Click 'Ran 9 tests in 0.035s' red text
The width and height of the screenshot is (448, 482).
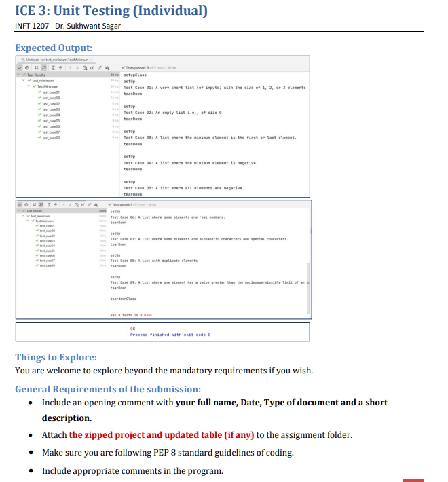(x=131, y=315)
